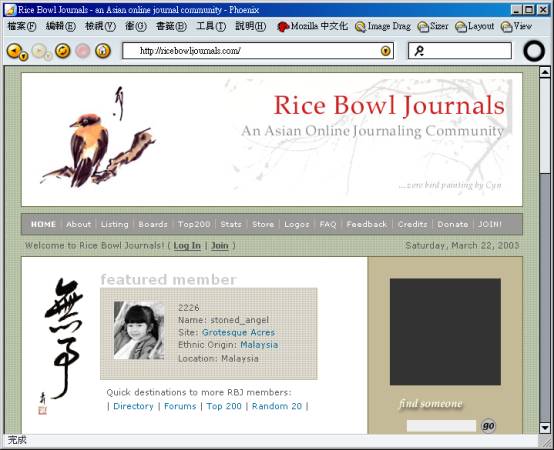554x450 pixels.
Task: Open the Image Drag bookmarklet
Action: [383, 26]
